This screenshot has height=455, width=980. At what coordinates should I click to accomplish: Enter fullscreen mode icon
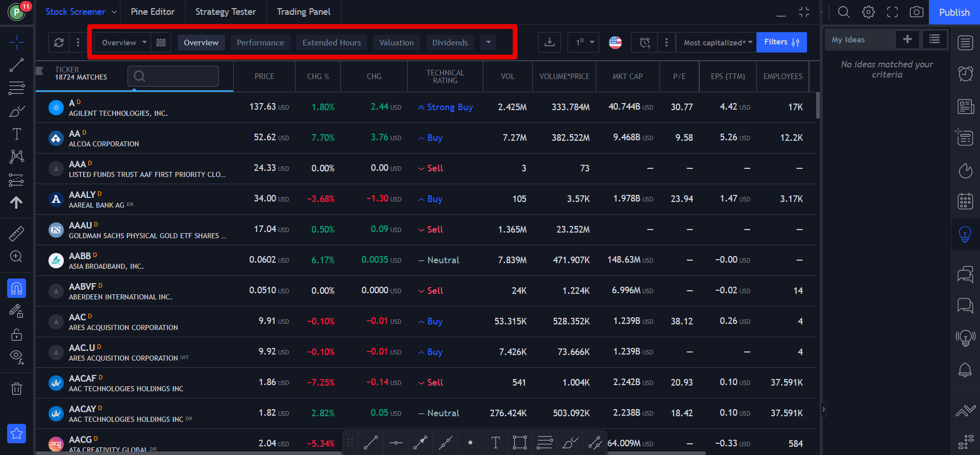click(x=892, y=12)
